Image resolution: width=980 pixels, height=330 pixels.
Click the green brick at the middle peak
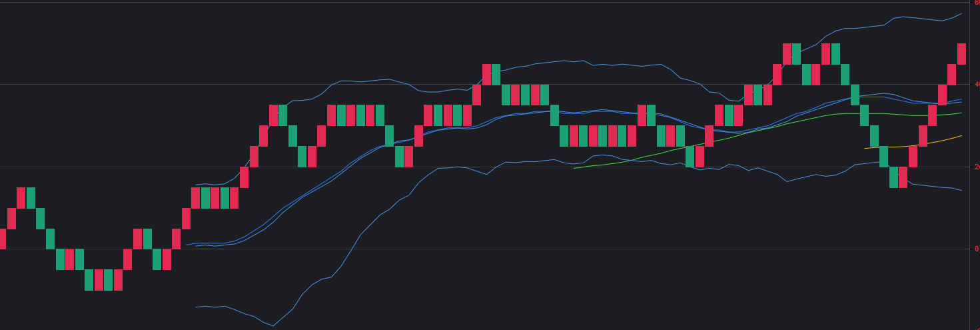pyautogui.click(x=496, y=75)
